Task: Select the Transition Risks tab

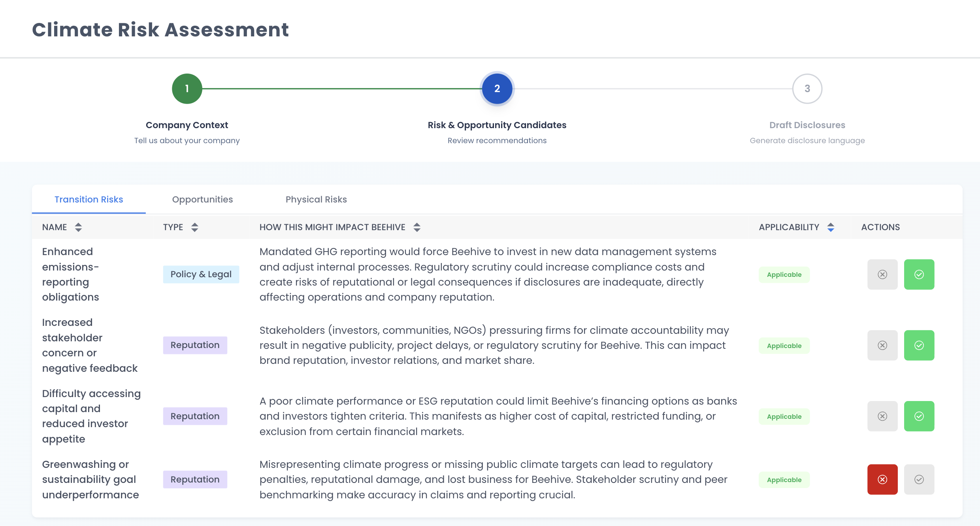Action: point(89,199)
